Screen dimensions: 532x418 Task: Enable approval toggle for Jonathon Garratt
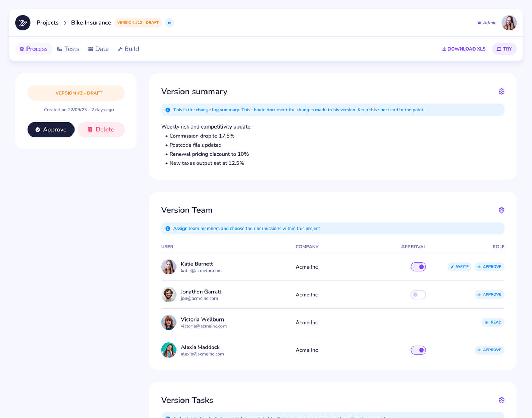[418, 295]
